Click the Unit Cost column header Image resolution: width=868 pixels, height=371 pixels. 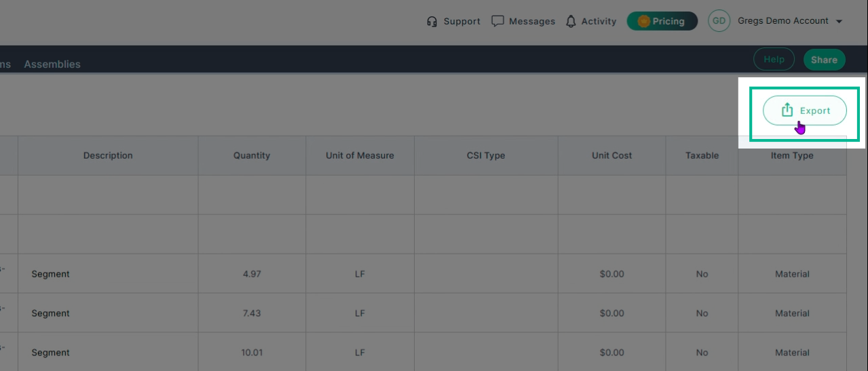pos(611,155)
